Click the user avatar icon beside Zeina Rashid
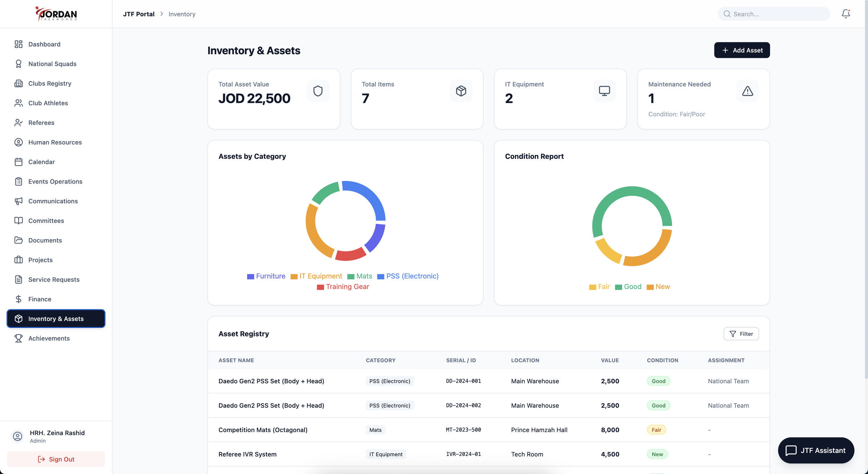Viewport: 868px width, 474px height. point(17,436)
